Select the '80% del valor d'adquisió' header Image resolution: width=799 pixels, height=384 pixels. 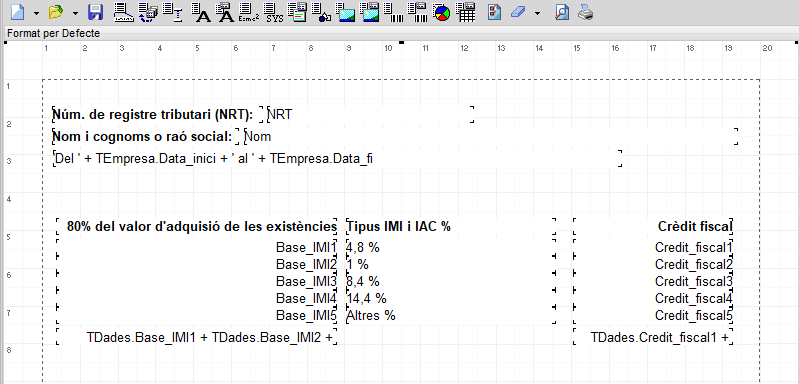pos(197,226)
